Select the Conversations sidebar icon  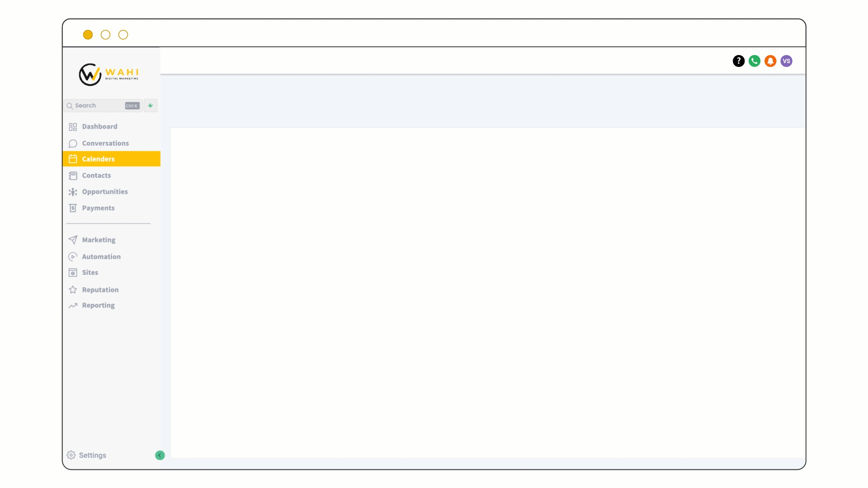point(73,143)
